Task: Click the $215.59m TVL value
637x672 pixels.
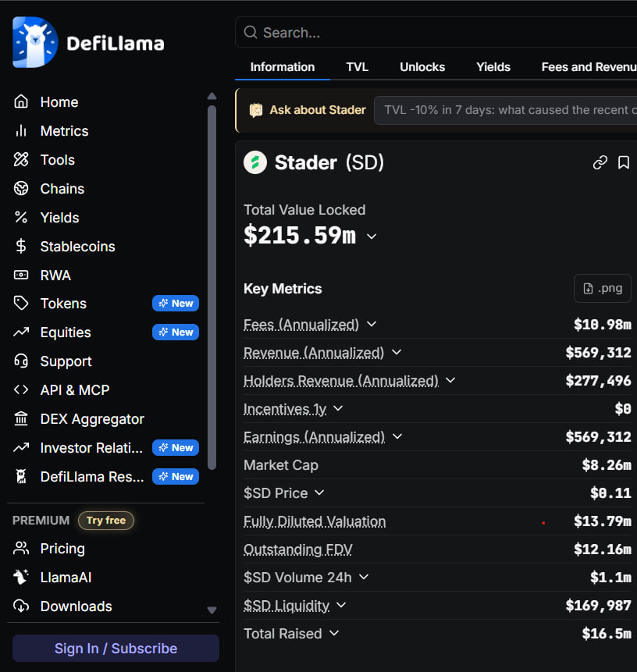Action: (x=300, y=236)
